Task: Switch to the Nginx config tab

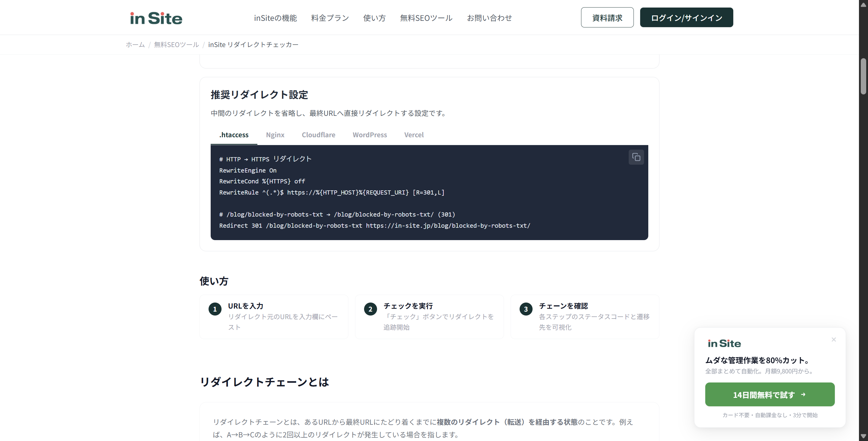Action: click(275, 135)
